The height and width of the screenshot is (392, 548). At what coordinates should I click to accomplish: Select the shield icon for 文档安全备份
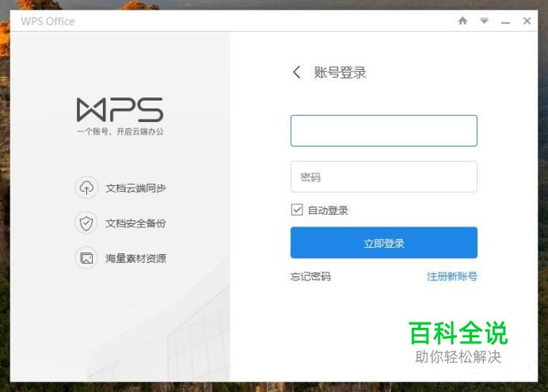click(x=86, y=223)
